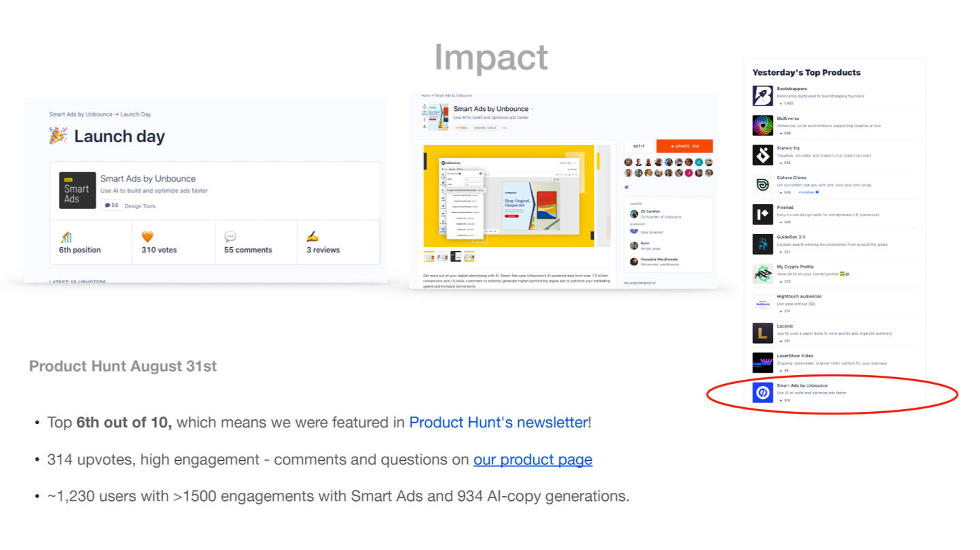Viewport: 980px width, 550px height.
Task: Expand the chevron beside Smart Ads by Unbounce title
Action: [533, 109]
